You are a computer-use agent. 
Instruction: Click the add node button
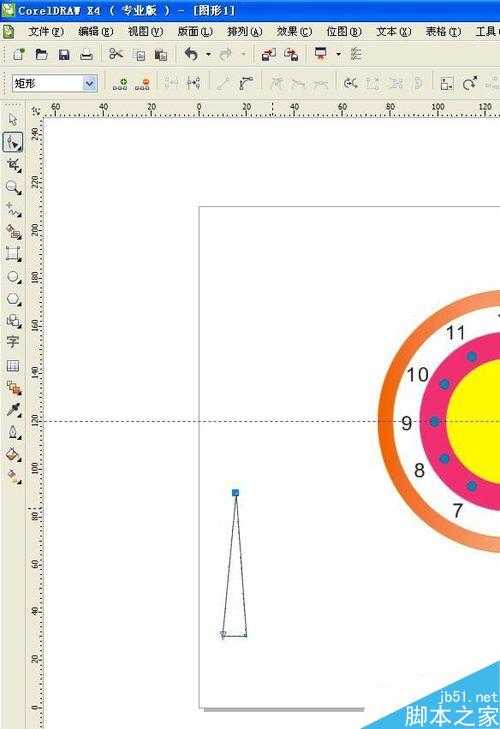120,84
